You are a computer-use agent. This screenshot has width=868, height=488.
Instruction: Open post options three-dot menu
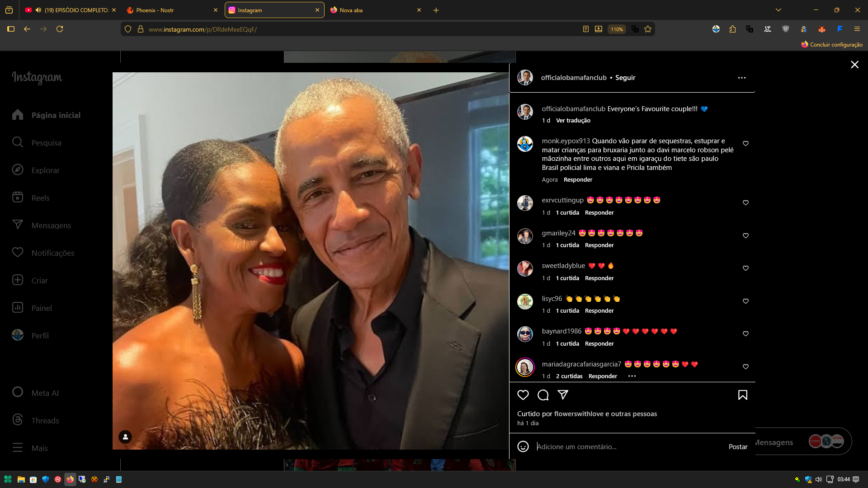pos(741,78)
